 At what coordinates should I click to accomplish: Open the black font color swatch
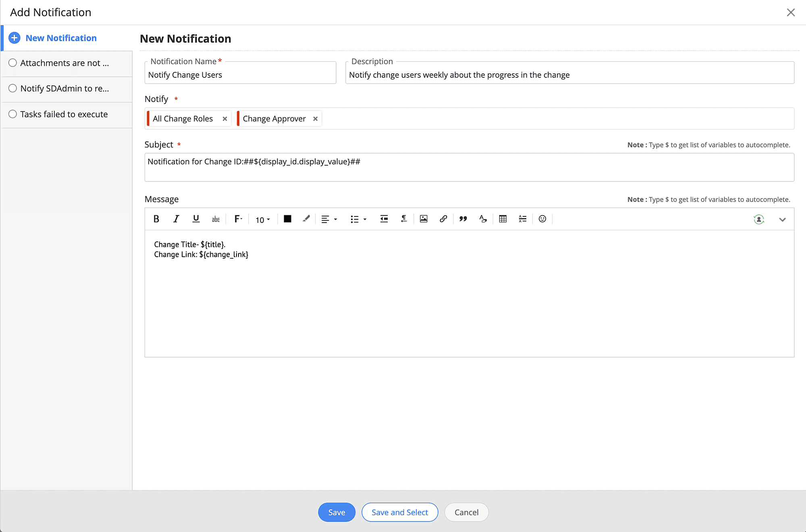tap(287, 219)
